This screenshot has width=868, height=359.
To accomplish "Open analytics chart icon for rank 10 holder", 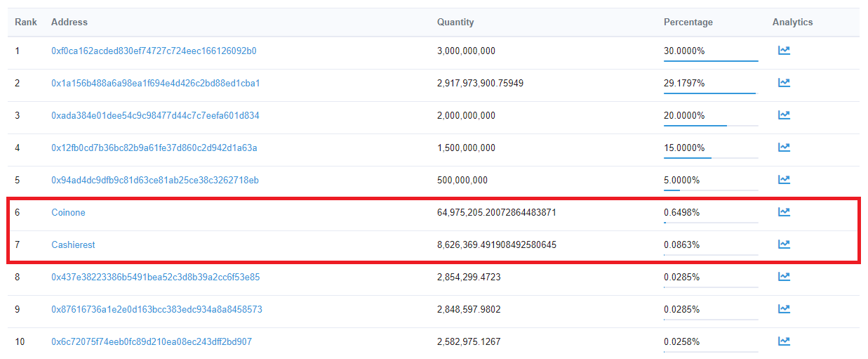I will pos(784,341).
